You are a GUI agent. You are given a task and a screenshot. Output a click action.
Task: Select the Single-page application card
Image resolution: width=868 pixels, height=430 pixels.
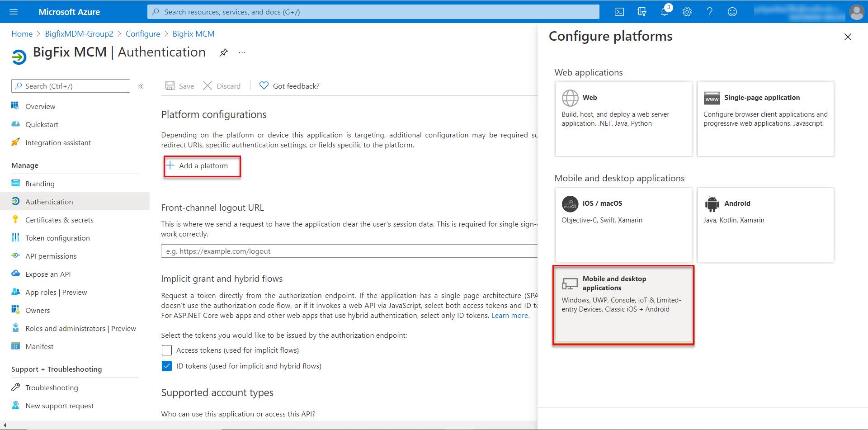pos(765,119)
